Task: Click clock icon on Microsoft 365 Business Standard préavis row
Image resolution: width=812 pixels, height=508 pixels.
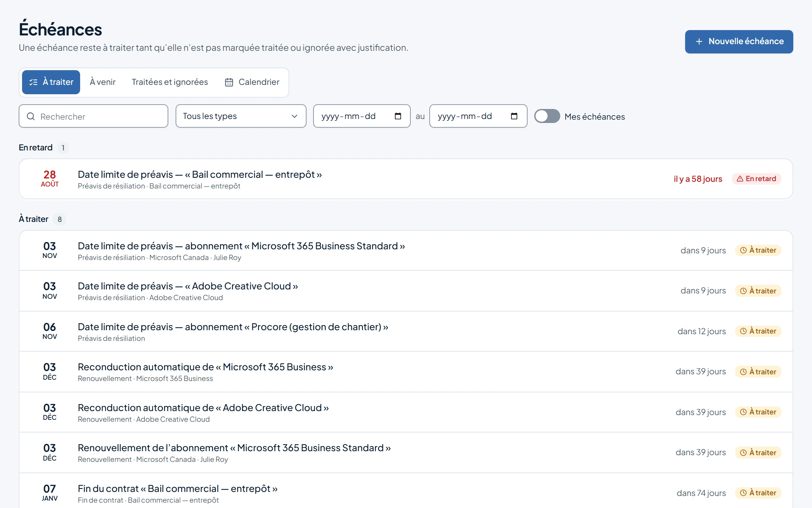Action: point(743,250)
